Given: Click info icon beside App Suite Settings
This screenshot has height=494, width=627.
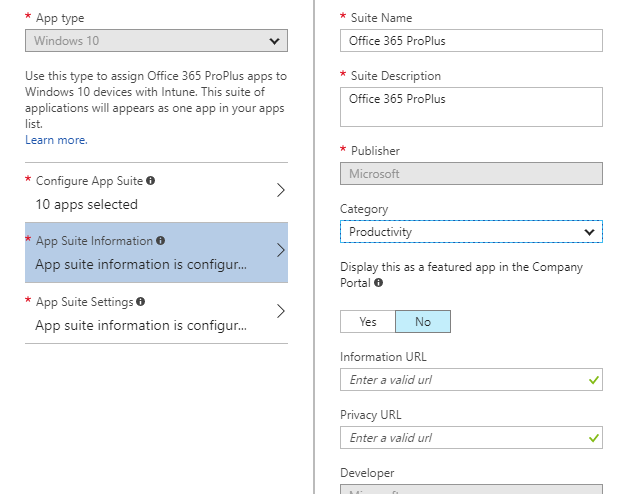Looking at the screenshot, I should tap(141, 301).
